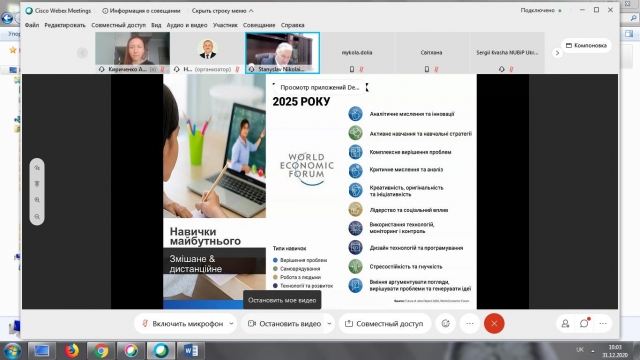Switch to Webex taskbar icon
The height and width of the screenshot is (360, 640).
161,351
